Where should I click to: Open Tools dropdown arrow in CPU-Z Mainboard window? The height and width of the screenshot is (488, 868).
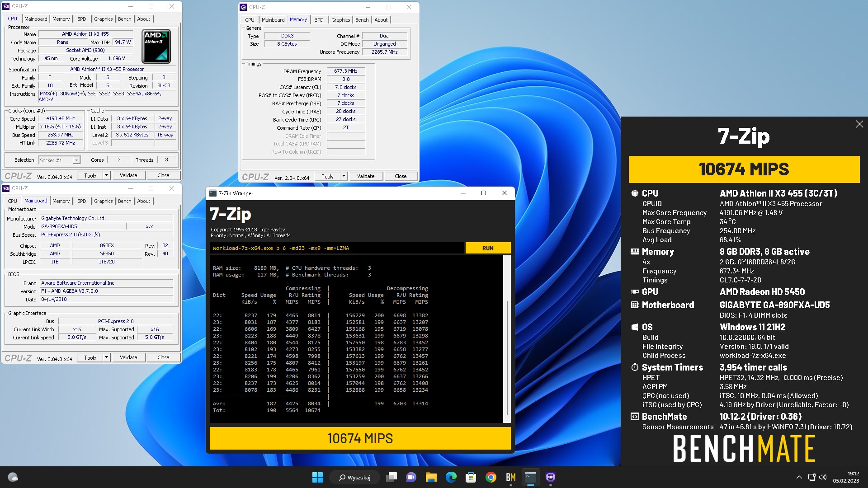(106, 357)
